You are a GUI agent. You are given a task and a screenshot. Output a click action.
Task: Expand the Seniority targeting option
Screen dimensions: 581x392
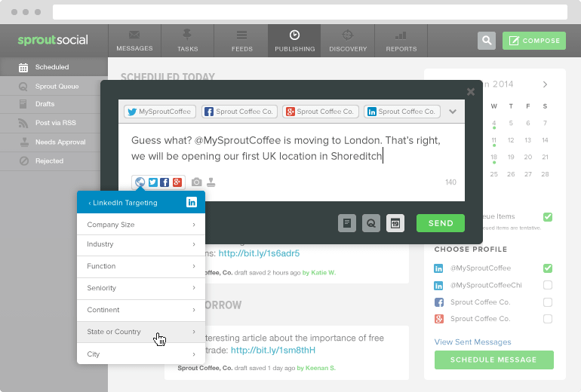141,288
